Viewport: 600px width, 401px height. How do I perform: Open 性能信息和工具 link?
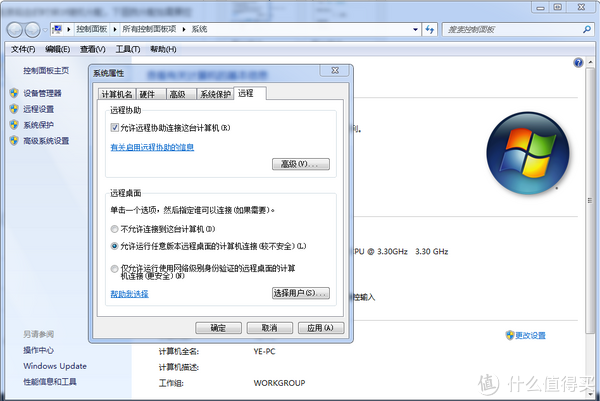[50, 381]
